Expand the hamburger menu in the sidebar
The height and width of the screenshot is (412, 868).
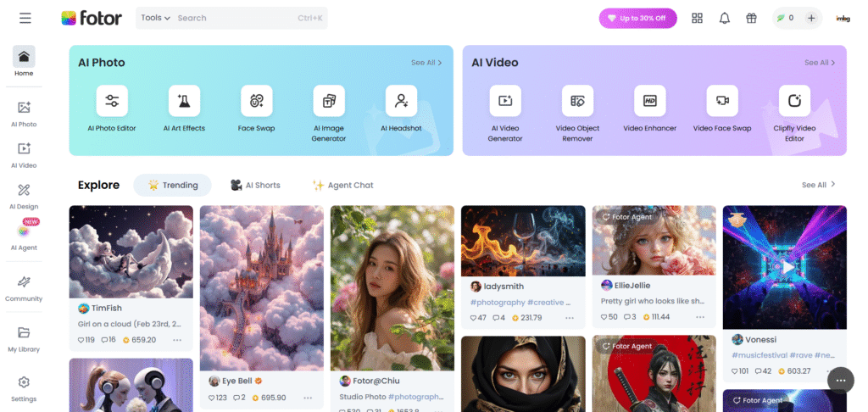25,18
